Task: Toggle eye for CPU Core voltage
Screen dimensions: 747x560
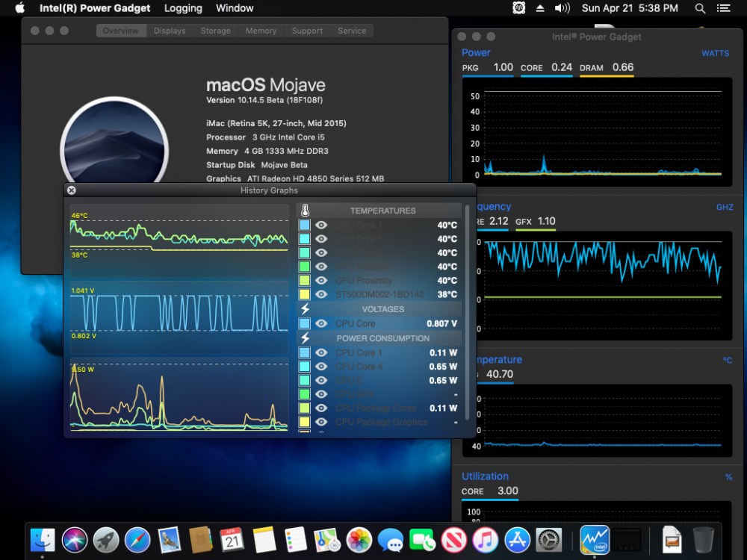Action: coord(321,323)
